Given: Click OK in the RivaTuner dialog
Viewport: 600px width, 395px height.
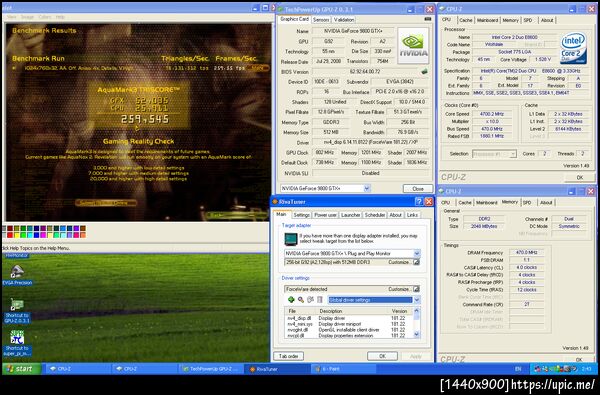Looking at the screenshot, I should 382,356.
